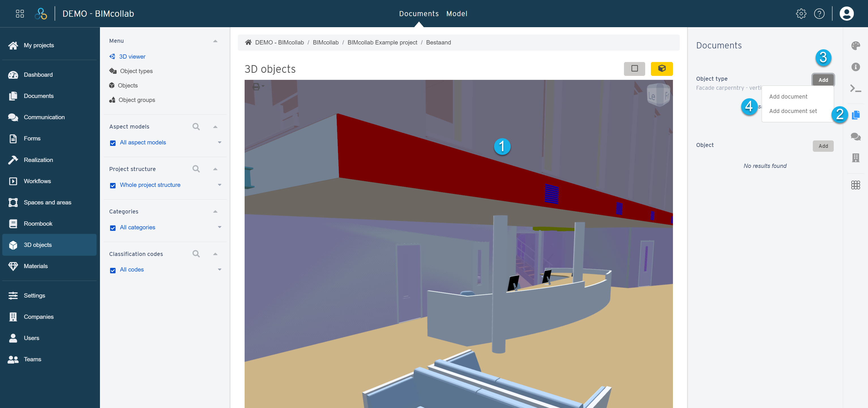Collapse the Categories section
The width and height of the screenshot is (868, 408).
coord(215,211)
